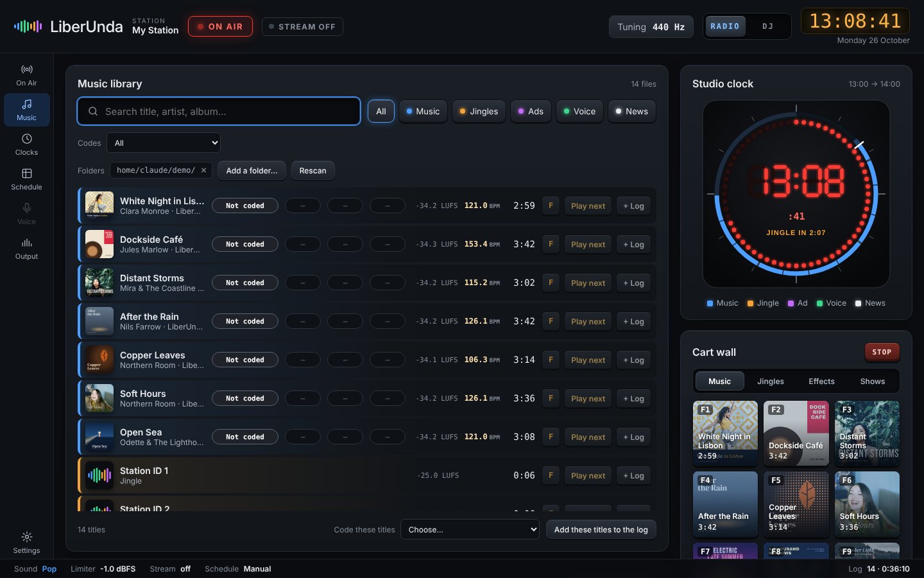Click the F button on Dockside Café row
The image size is (924, 578).
551,244
